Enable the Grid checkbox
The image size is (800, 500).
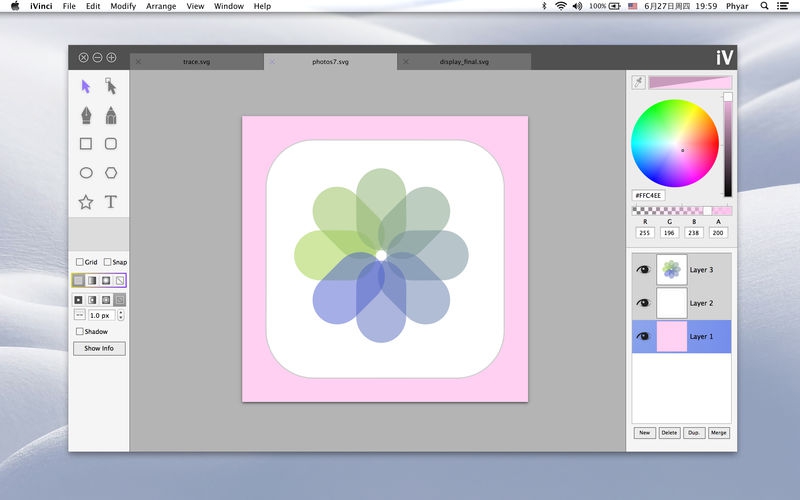pyautogui.click(x=80, y=262)
